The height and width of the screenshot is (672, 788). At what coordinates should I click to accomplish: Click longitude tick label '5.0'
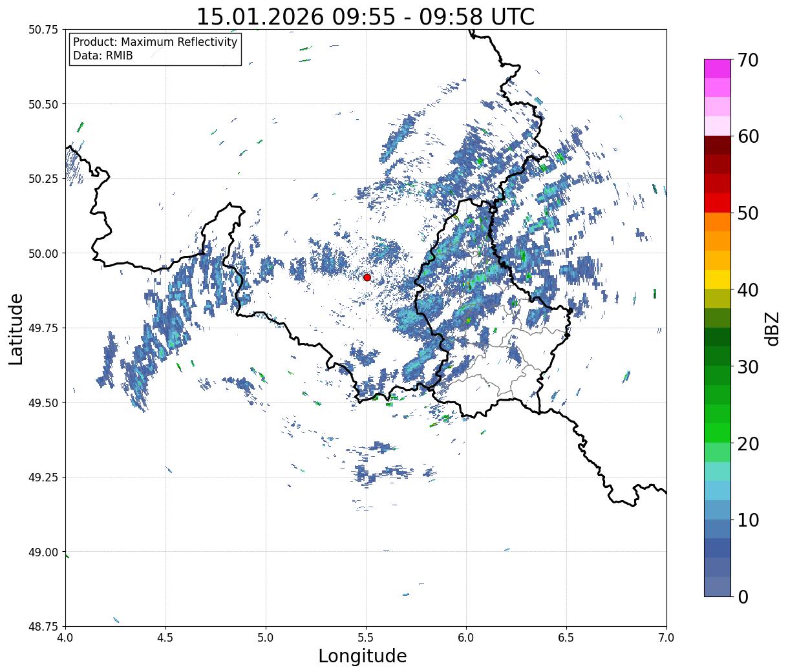point(266,638)
